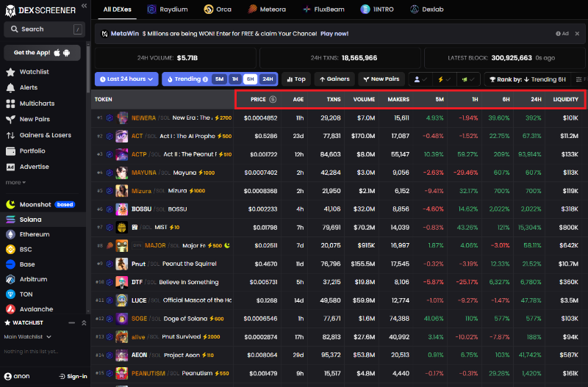Screen dimensions: 588x387
Task: Select Ethereum chain icon
Action: point(10,234)
